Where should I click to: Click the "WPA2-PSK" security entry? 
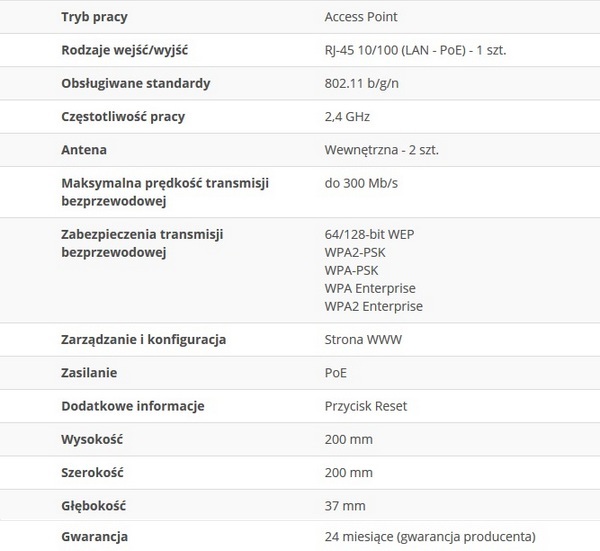tap(355, 252)
